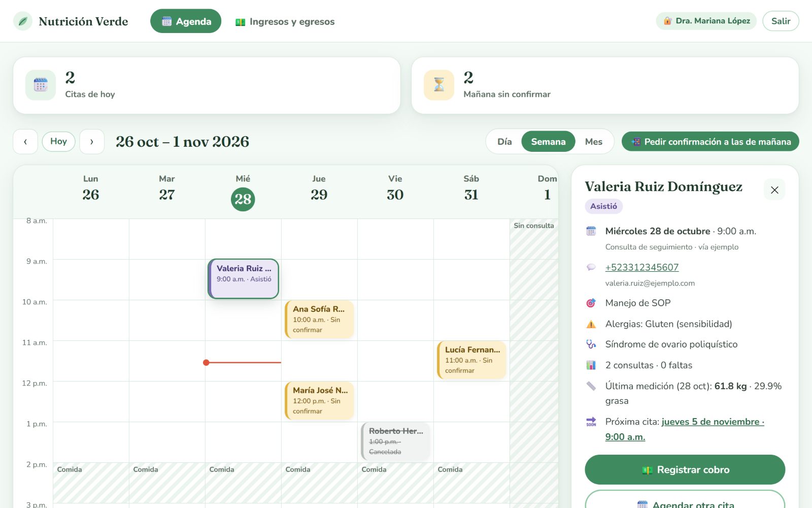Viewport: 812px width, 508px height.
Task: Jump to today with the Hoy button
Action: point(59,141)
